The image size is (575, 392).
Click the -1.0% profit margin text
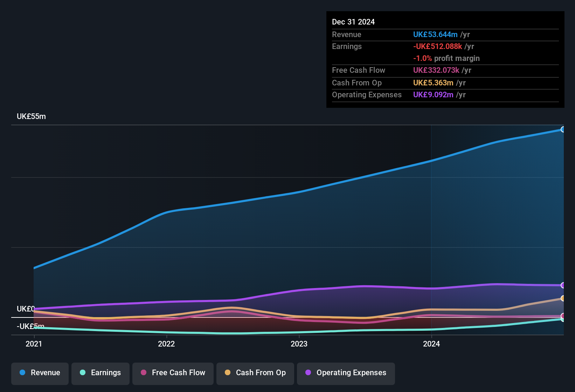pos(446,58)
